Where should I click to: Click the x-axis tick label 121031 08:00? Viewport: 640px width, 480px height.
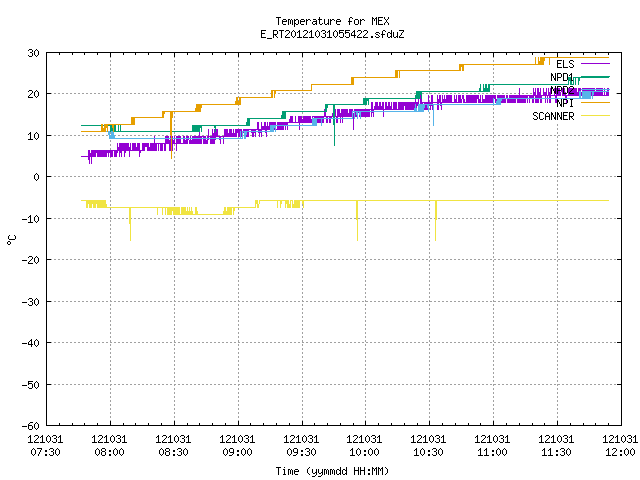[x=109, y=446]
